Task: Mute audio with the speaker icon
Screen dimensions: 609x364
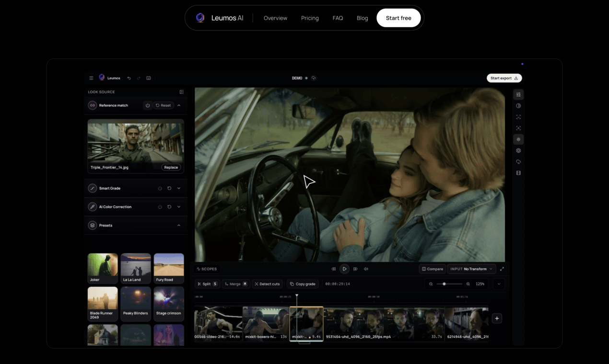Action: tap(366, 269)
